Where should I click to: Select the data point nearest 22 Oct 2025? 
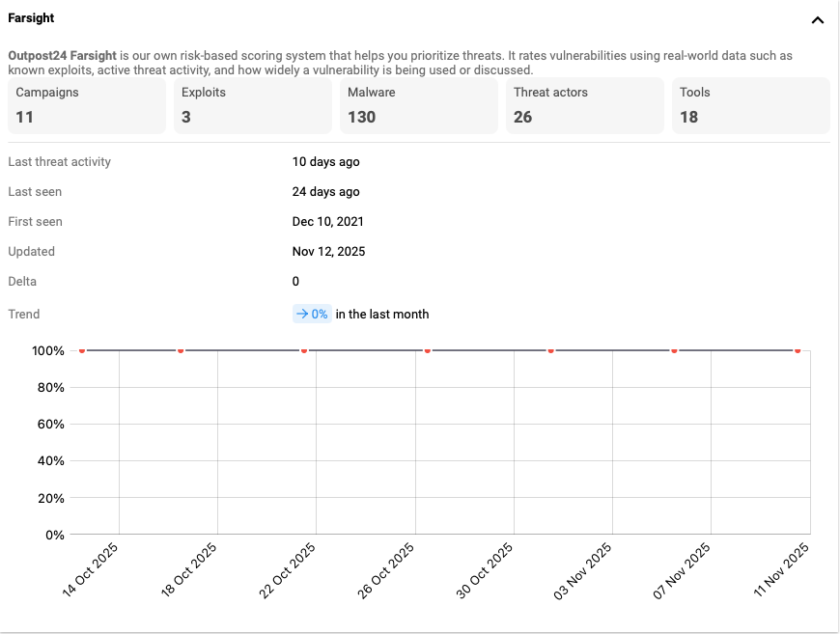(x=304, y=350)
